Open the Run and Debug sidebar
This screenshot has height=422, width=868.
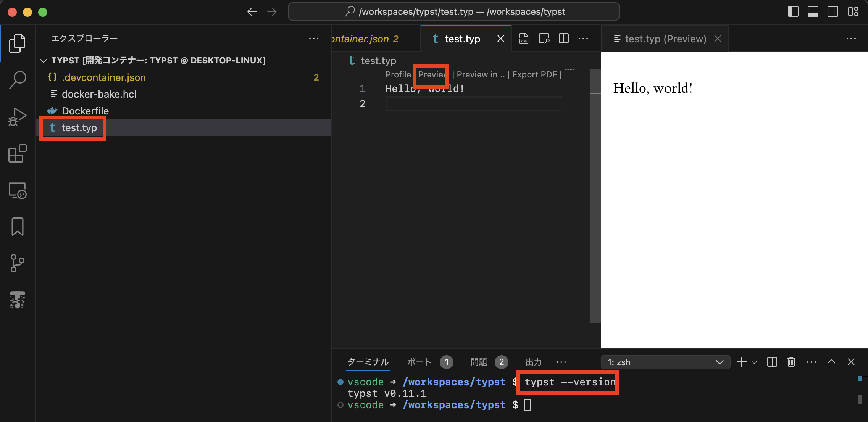(17, 116)
